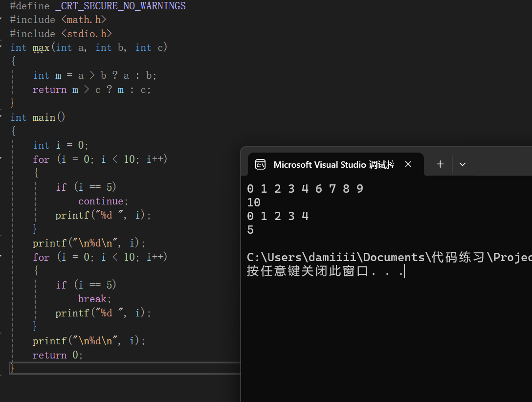Click the for loop line above the continue block
The image size is (532, 402).
[x=100, y=159]
